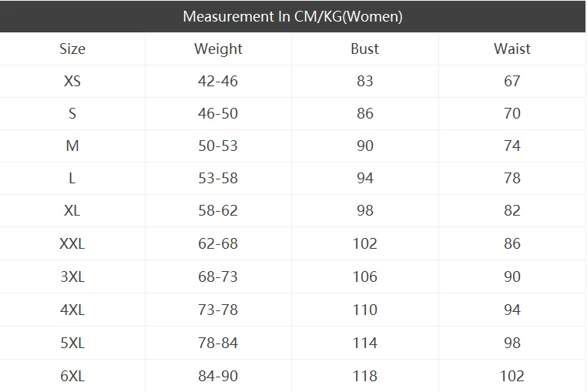Click the Measurement In CM/KG(Women) header
The height and width of the screenshot is (392, 587).
(x=293, y=16)
